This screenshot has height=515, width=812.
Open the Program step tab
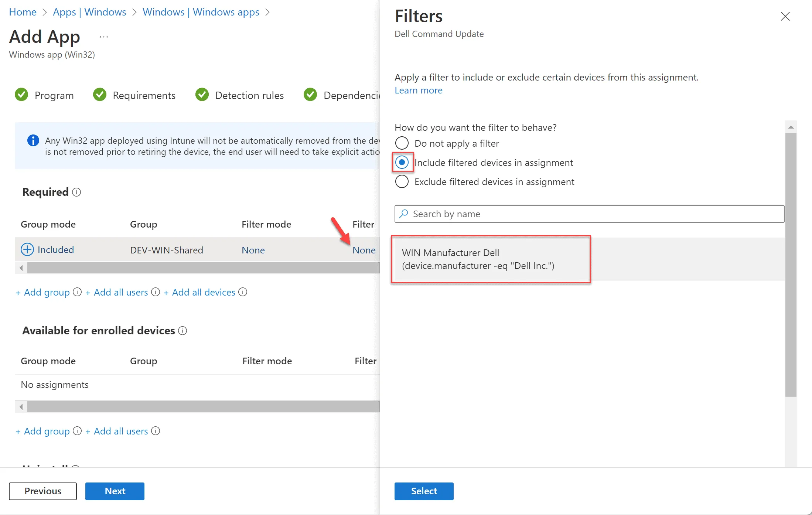coord(54,95)
